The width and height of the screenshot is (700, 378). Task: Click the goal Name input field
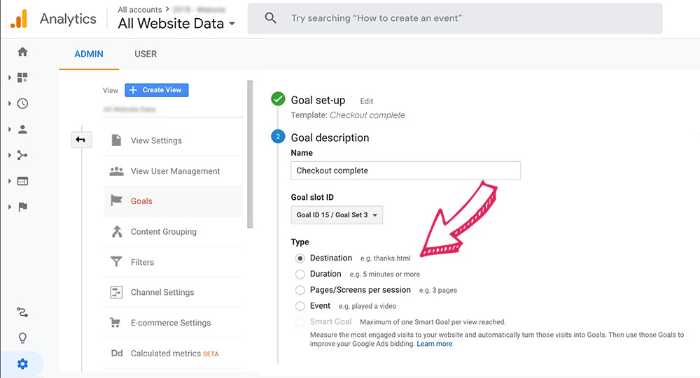(x=405, y=170)
